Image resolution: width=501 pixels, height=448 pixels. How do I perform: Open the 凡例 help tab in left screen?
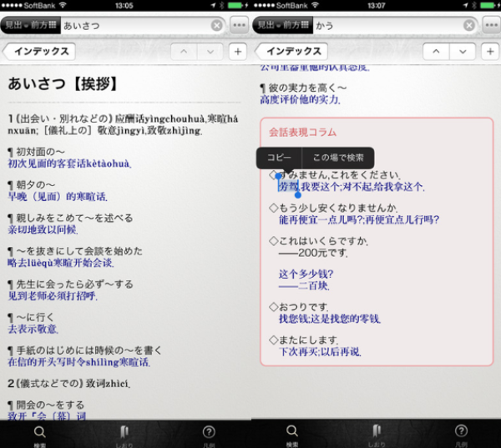[x=209, y=435]
